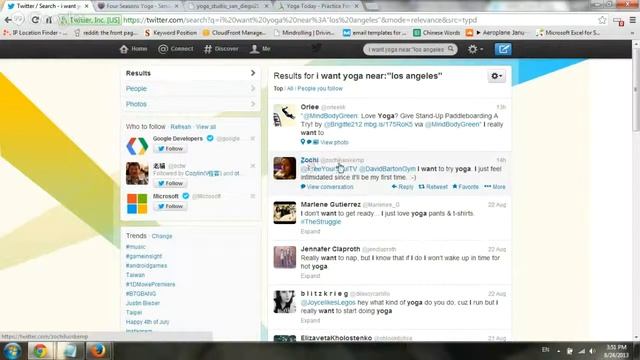Open the Connect @ icon

[x=163, y=49]
